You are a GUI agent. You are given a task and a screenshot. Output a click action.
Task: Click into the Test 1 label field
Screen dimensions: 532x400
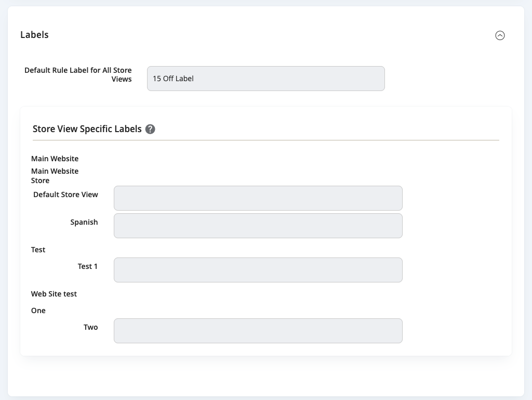coord(258,270)
